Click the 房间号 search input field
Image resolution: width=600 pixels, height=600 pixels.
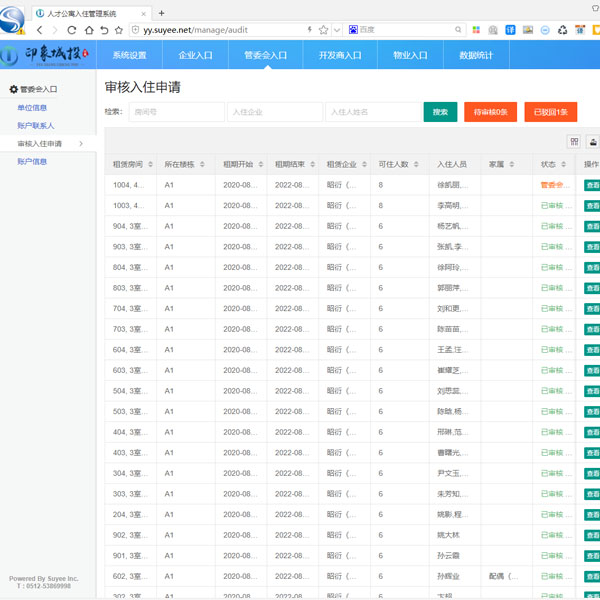176,112
